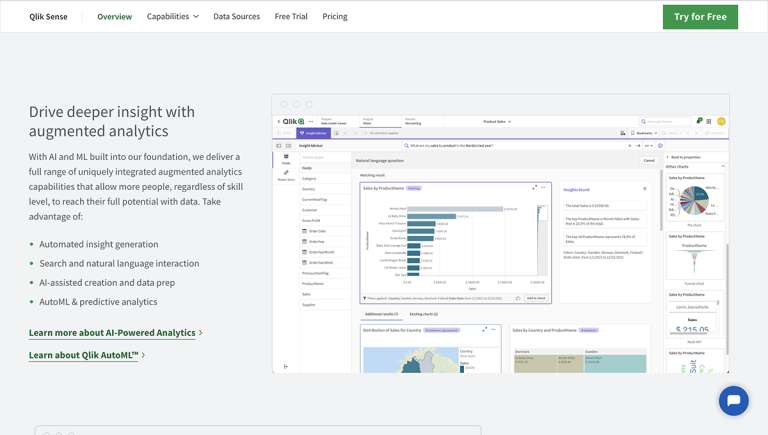Open the Bookmarks dropdown
Screen dimensions: 768x435
pyautogui.click(x=643, y=133)
